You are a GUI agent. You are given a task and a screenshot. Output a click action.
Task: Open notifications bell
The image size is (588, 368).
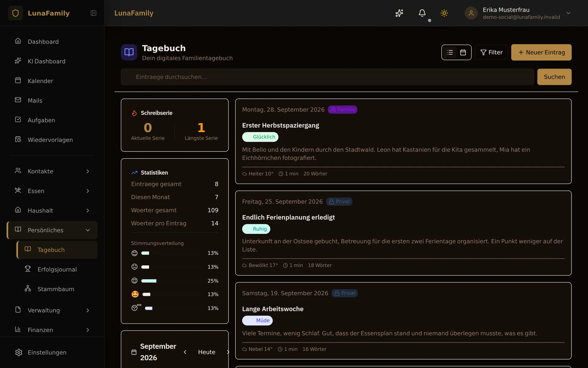[x=422, y=13]
